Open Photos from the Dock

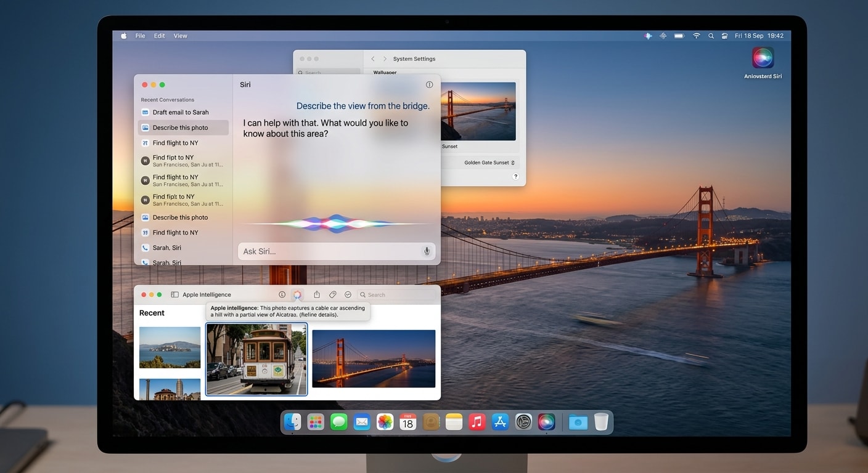[385, 422]
